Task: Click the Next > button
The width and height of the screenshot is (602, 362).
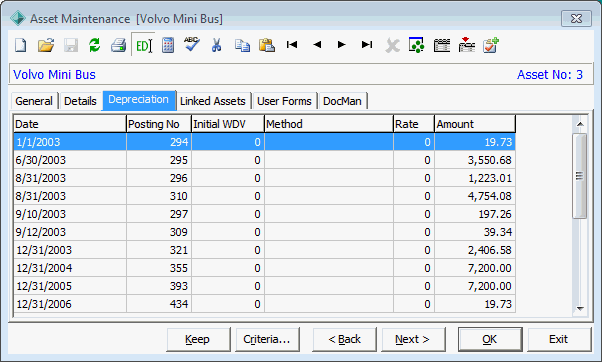Action: click(x=413, y=339)
